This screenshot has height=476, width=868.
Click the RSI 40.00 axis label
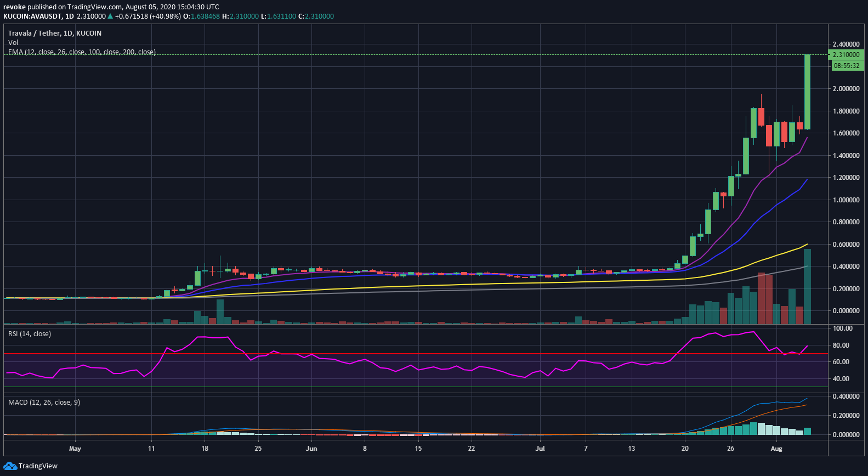841,379
